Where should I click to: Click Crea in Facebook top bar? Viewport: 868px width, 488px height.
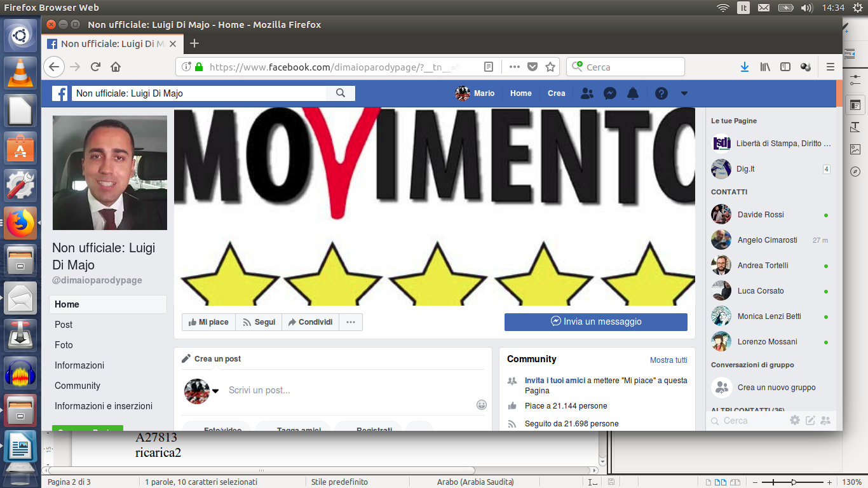pyautogui.click(x=556, y=93)
